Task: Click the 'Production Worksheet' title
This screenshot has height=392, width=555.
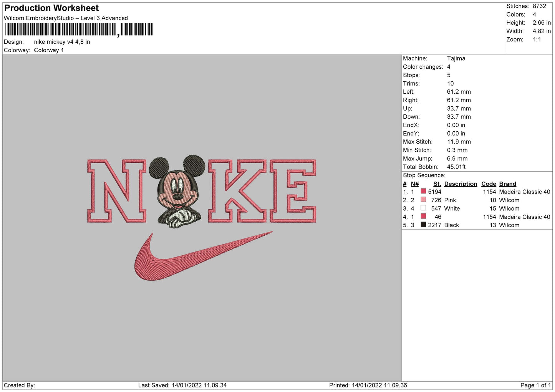Action: point(51,8)
